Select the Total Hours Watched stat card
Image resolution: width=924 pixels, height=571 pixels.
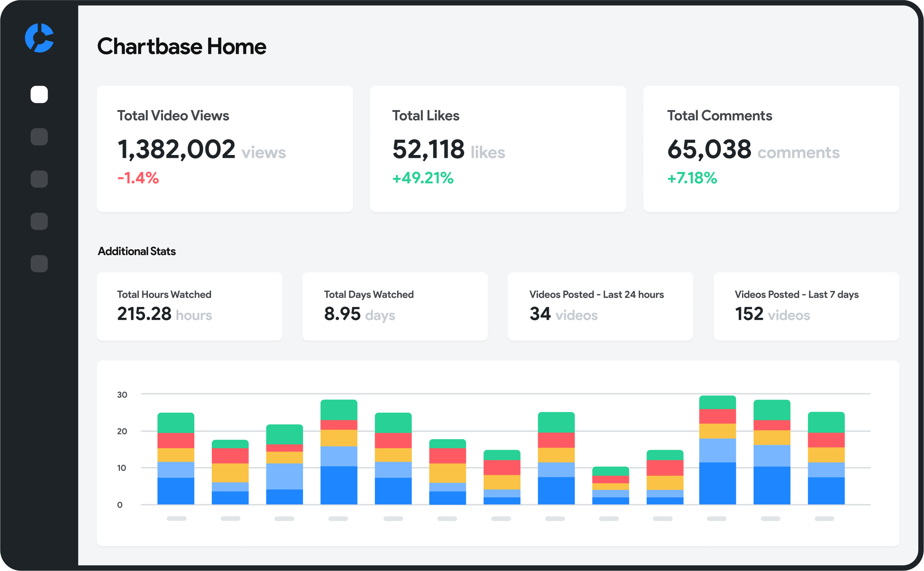(x=189, y=306)
